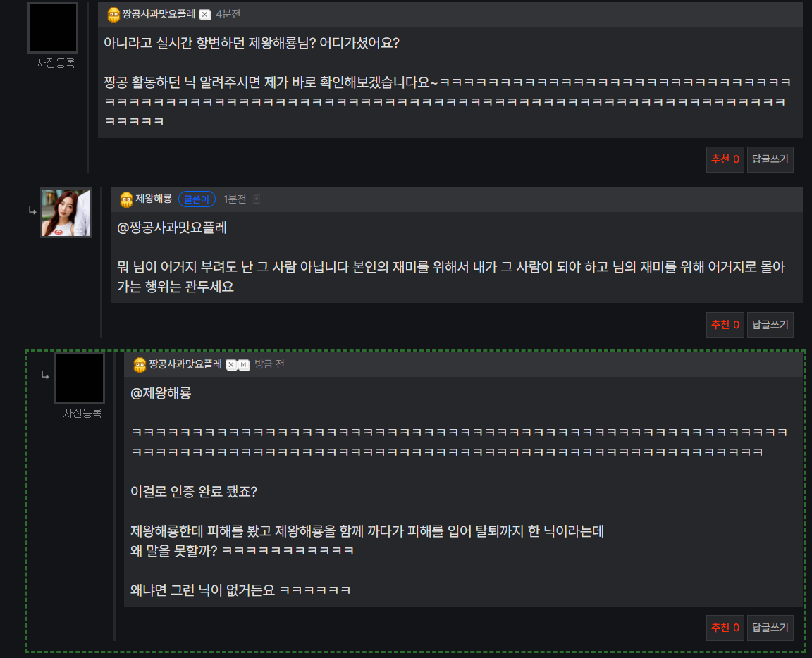
Task: Click the M edit icon on the 방금 전 comment
Action: (x=243, y=365)
